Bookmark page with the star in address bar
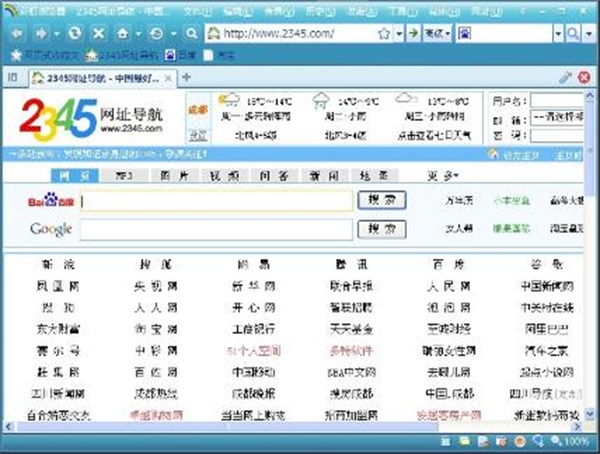Viewport: 600px width, 454px height. [384, 34]
